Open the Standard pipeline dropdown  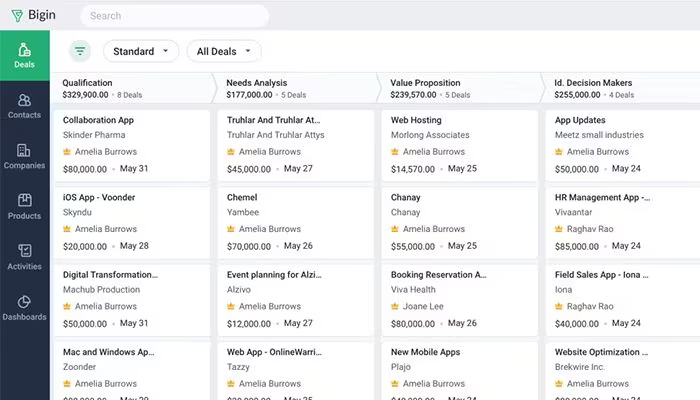pyautogui.click(x=141, y=51)
